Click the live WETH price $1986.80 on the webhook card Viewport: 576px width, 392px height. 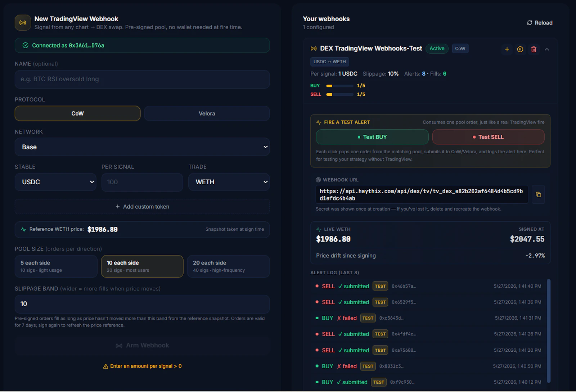coord(333,239)
